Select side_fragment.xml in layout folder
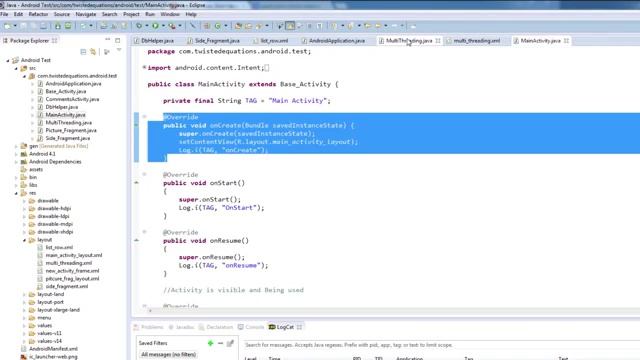 click(67, 287)
